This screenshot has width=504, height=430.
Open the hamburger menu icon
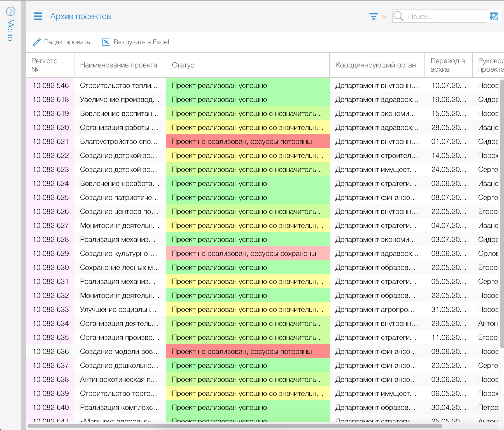click(38, 17)
